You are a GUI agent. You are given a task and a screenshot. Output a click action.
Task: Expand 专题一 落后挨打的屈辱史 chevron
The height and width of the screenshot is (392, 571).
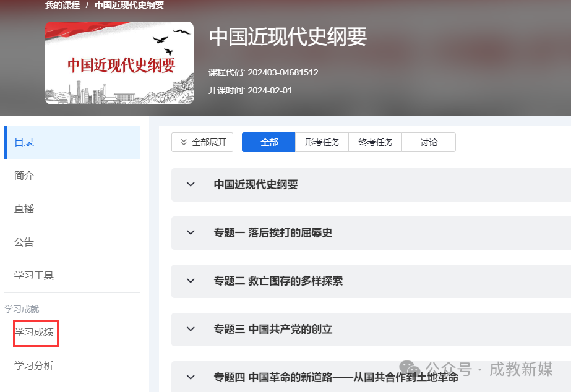coord(191,232)
